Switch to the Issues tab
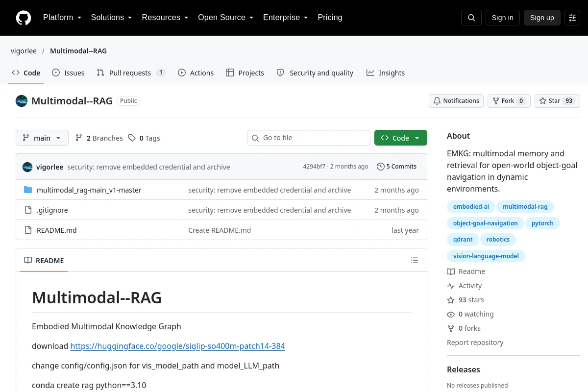The width and height of the screenshot is (588, 392). click(68, 73)
